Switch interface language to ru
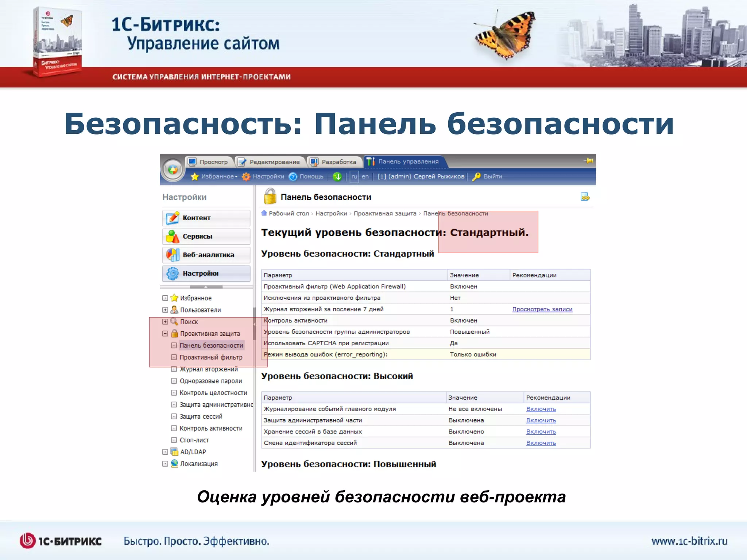Image resolution: width=747 pixels, height=560 pixels. 354,176
